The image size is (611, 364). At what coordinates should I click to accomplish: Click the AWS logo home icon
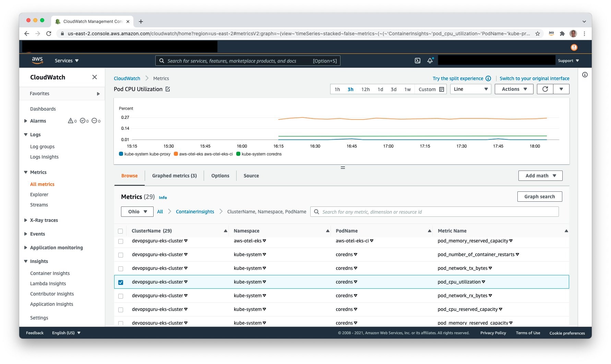pyautogui.click(x=37, y=60)
